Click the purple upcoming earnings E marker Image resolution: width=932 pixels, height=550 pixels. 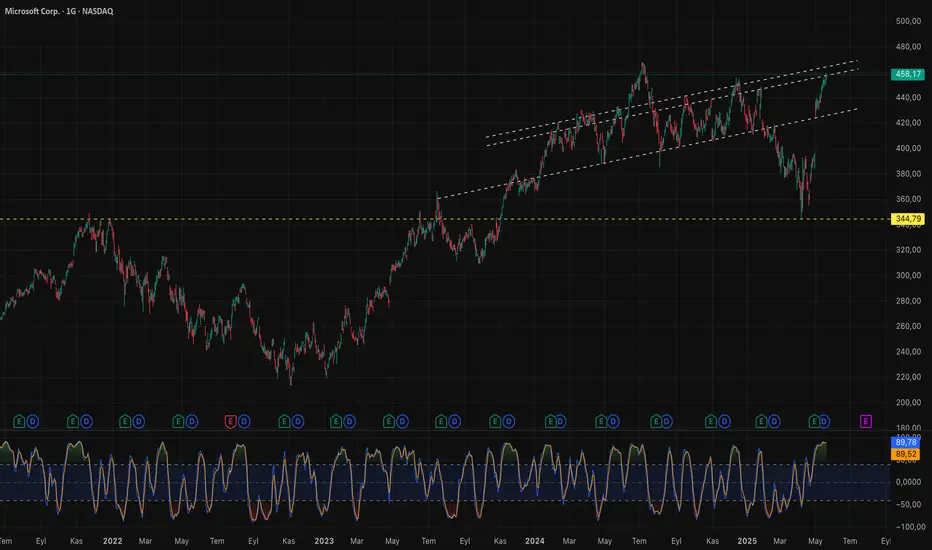(865, 422)
